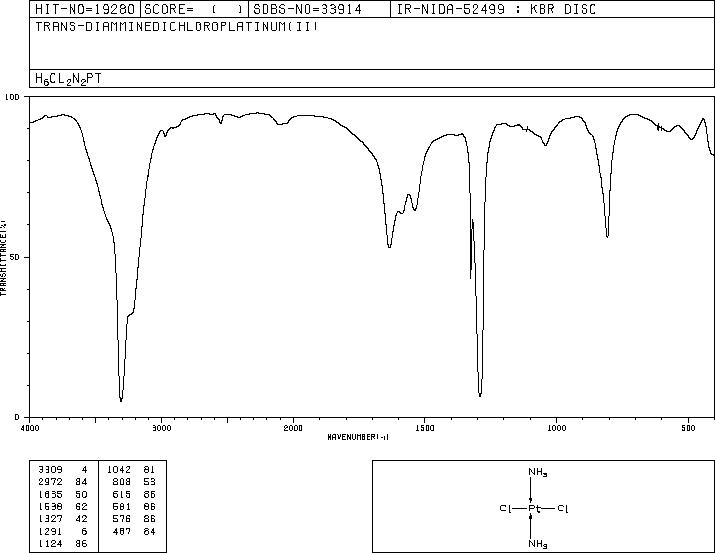Click the H6CL2N2PT molecular formula

point(68,79)
